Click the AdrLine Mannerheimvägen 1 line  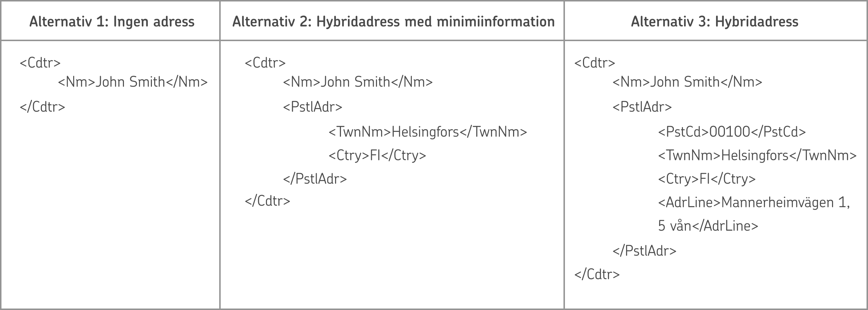(754, 203)
